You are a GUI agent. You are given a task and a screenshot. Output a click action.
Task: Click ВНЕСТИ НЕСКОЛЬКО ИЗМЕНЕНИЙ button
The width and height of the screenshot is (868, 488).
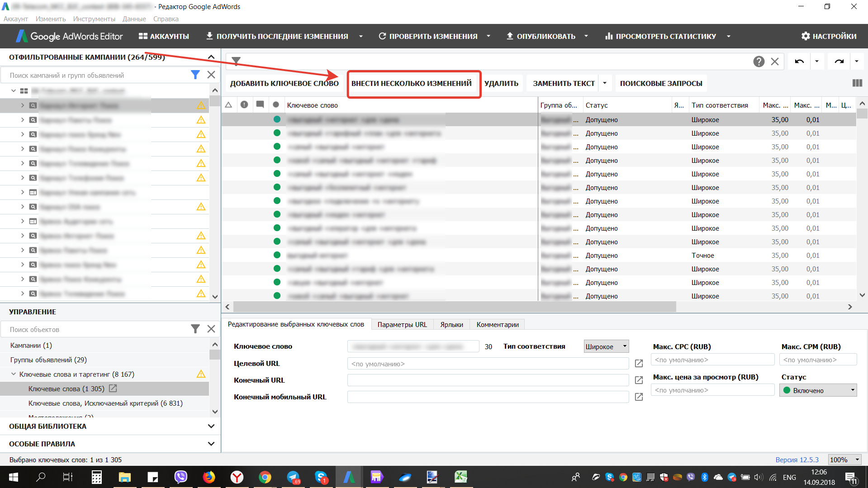coord(412,83)
